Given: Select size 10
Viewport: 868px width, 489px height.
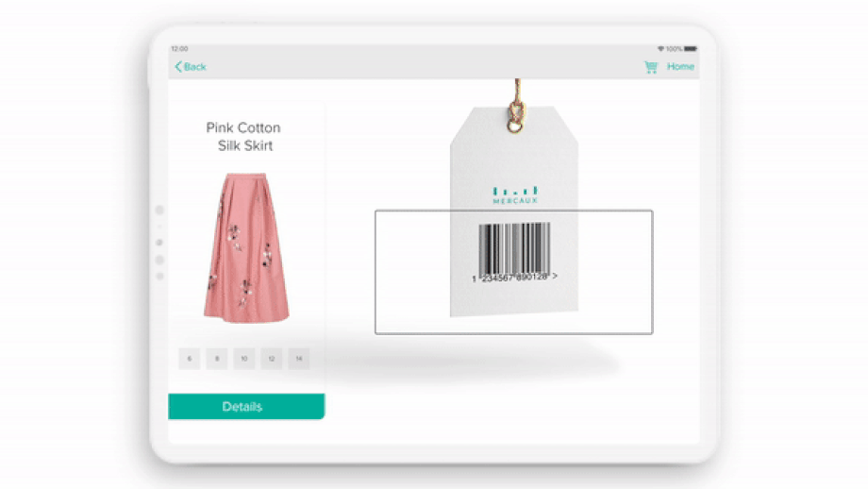Looking at the screenshot, I should [x=244, y=359].
